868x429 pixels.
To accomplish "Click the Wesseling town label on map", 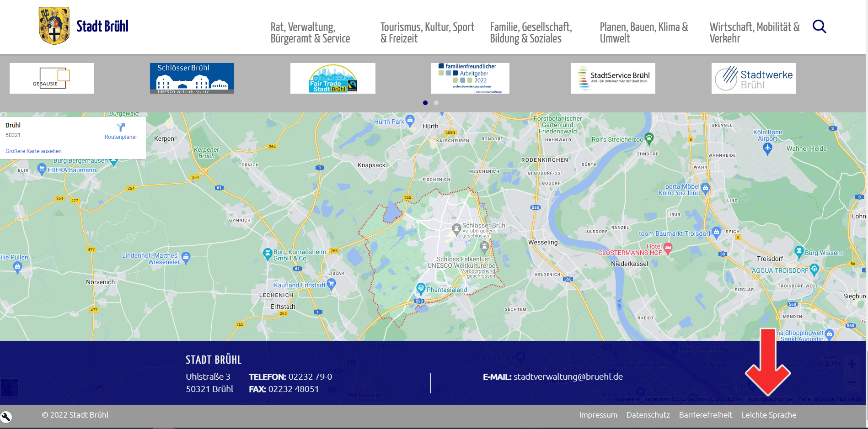I will (x=543, y=242).
